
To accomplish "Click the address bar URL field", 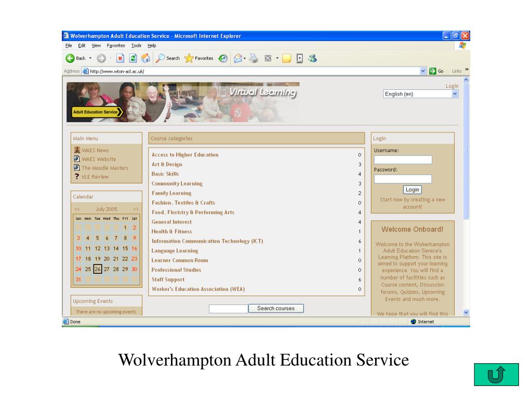I will [x=251, y=71].
